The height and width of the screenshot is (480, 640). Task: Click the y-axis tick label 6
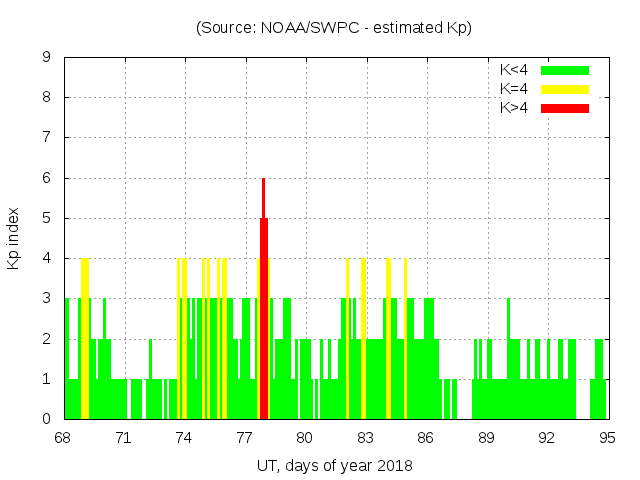(47, 178)
